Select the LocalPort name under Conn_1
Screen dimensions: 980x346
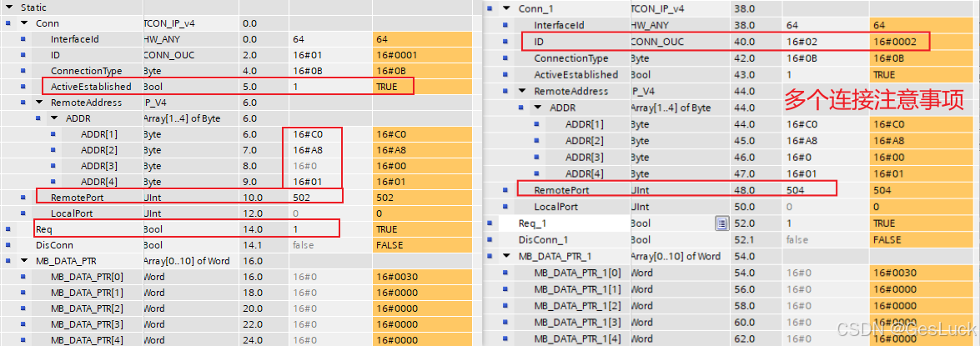556,207
